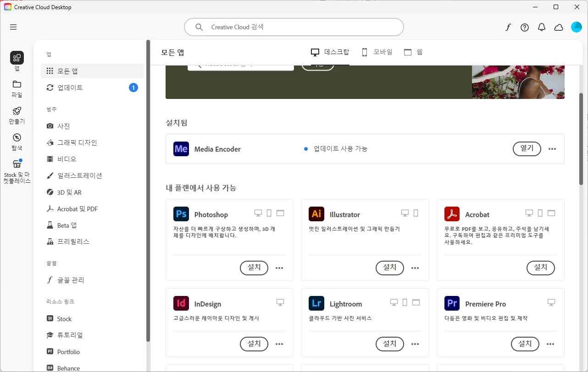The height and width of the screenshot is (372, 588).
Task: Open the account profile avatar
Action: (x=576, y=27)
